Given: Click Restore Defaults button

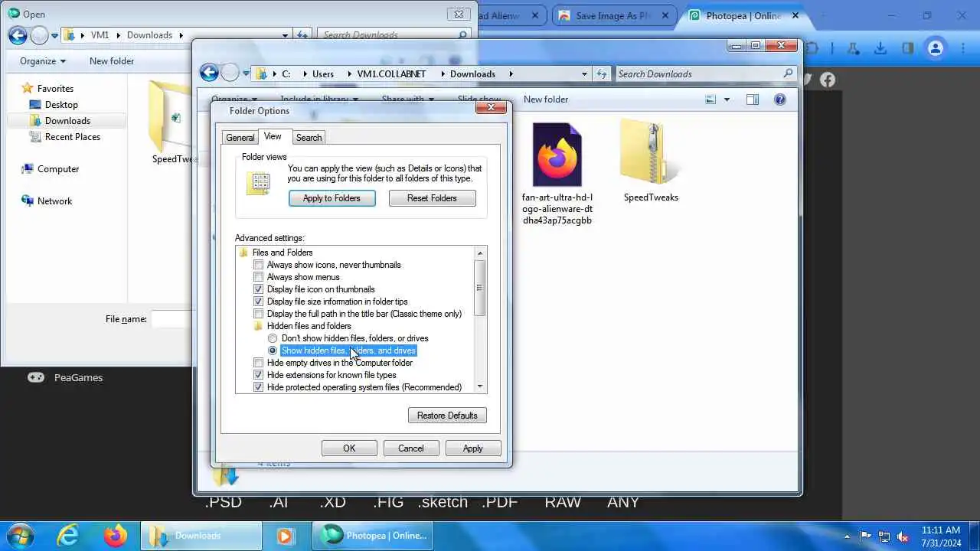Looking at the screenshot, I should click(447, 416).
